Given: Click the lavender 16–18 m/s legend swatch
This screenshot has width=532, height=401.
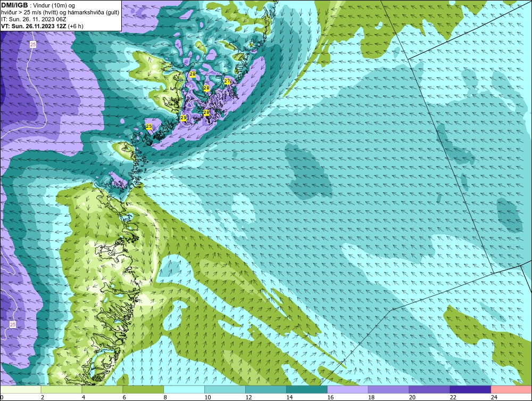Looking at the screenshot, I should point(348,389).
